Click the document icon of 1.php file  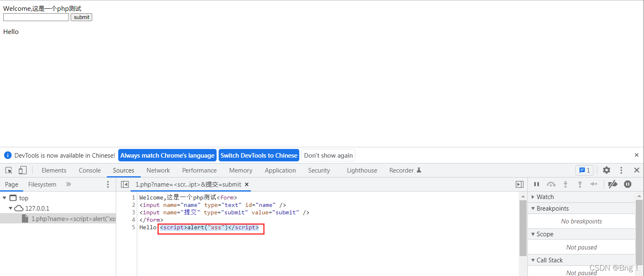click(25, 218)
